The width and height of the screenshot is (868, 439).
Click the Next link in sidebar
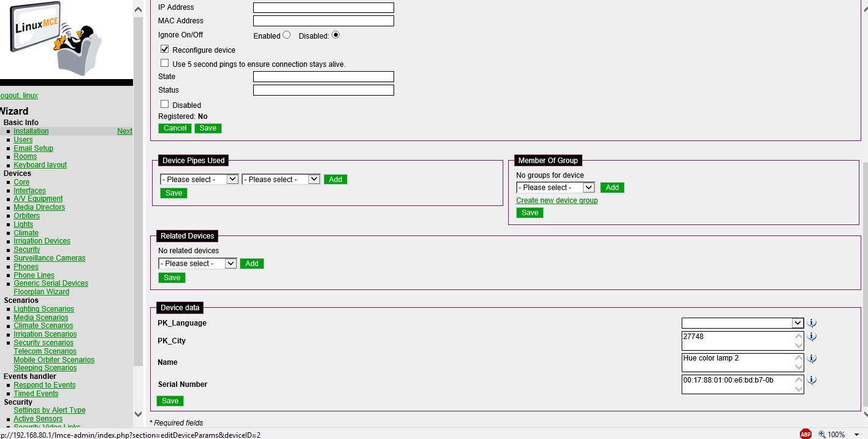(x=124, y=131)
